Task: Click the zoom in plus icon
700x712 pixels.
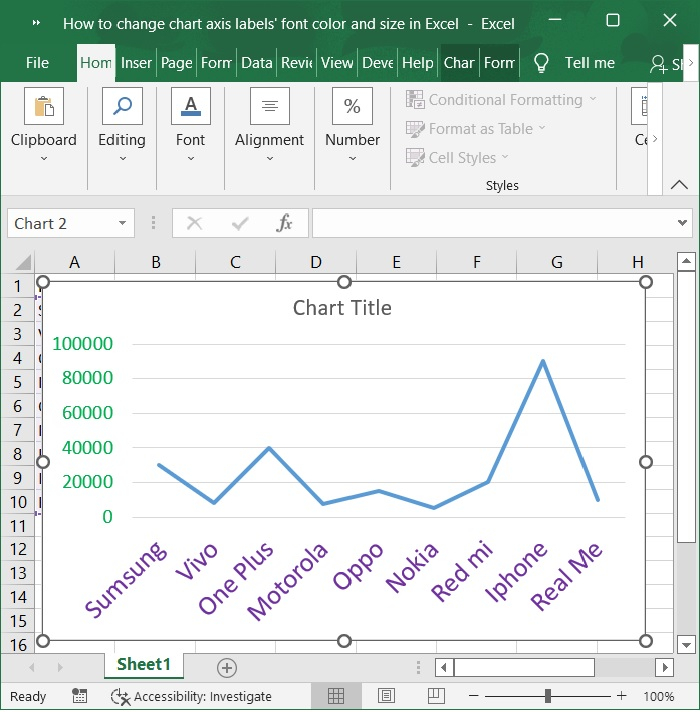Action: (x=621, y=696)
